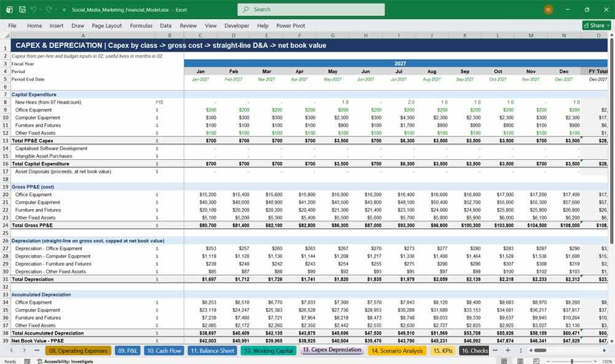Viewport: 615px width, 364px height.
Task: Click the horizontal scrollbar thumb
Action: click(x=540, y=350)
